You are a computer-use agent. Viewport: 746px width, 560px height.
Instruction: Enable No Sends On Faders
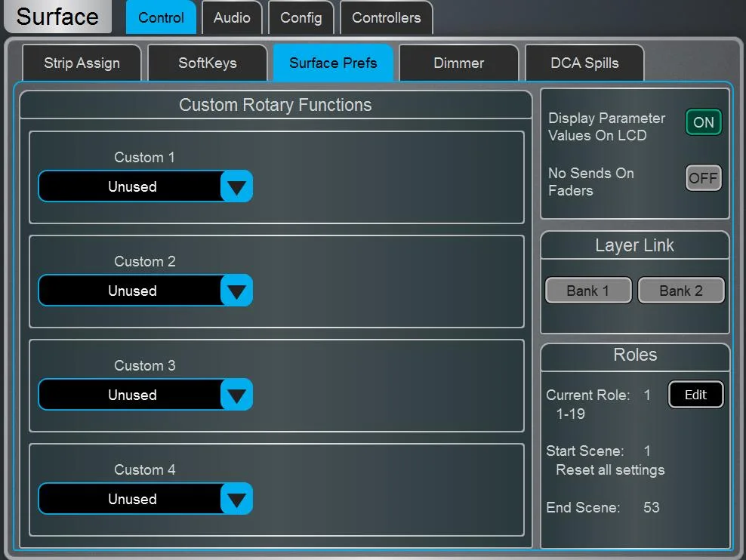[703, 178]
